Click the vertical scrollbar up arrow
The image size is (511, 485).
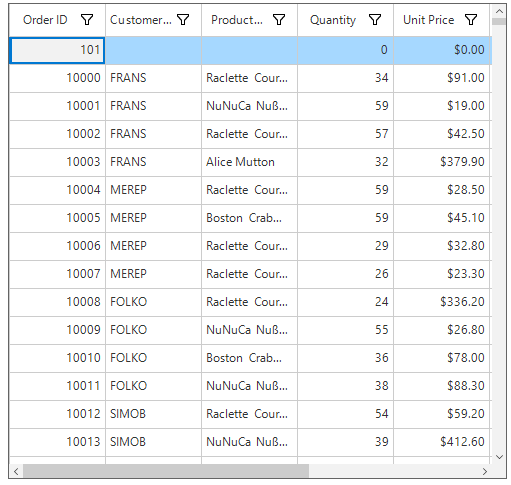tap(499, 11)
